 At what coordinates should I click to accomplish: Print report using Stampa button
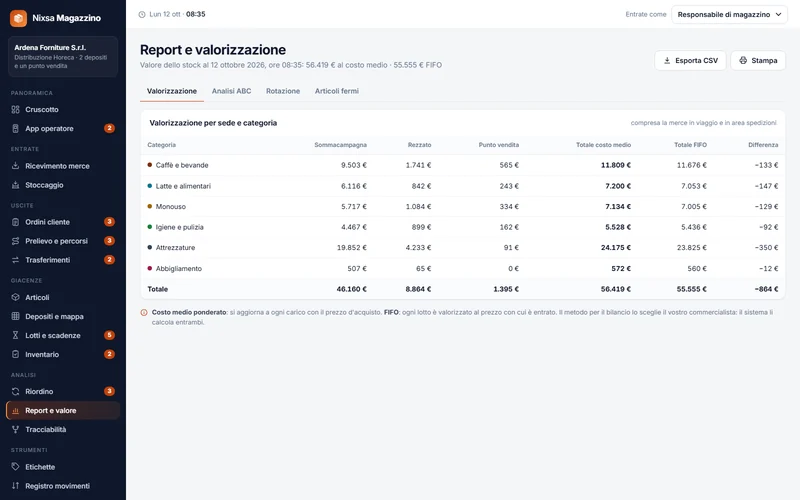click(x=758, y=60)
